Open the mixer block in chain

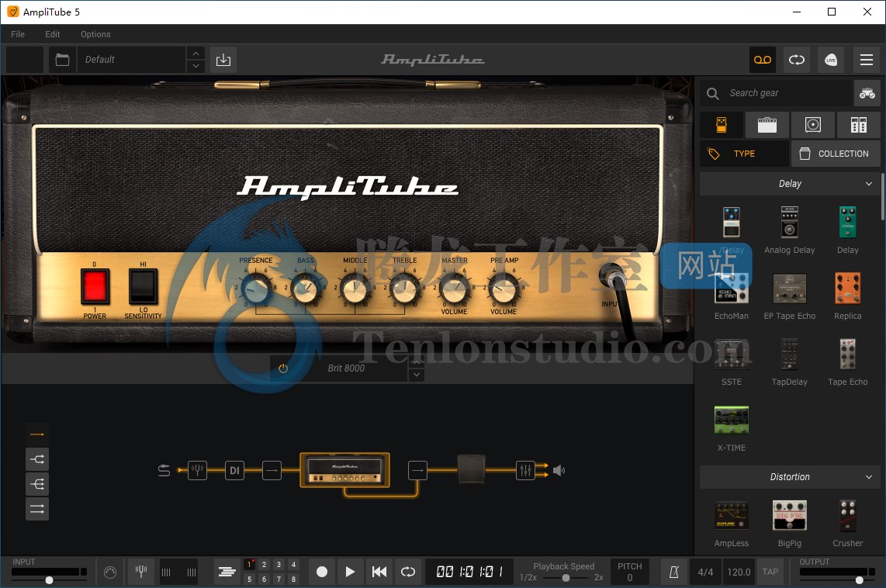click(x=525, y=470)
